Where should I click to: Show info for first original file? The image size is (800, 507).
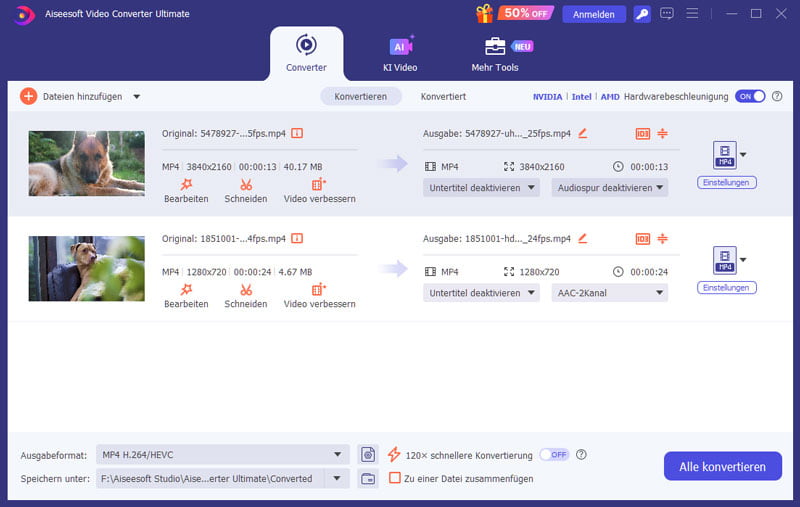297,133
